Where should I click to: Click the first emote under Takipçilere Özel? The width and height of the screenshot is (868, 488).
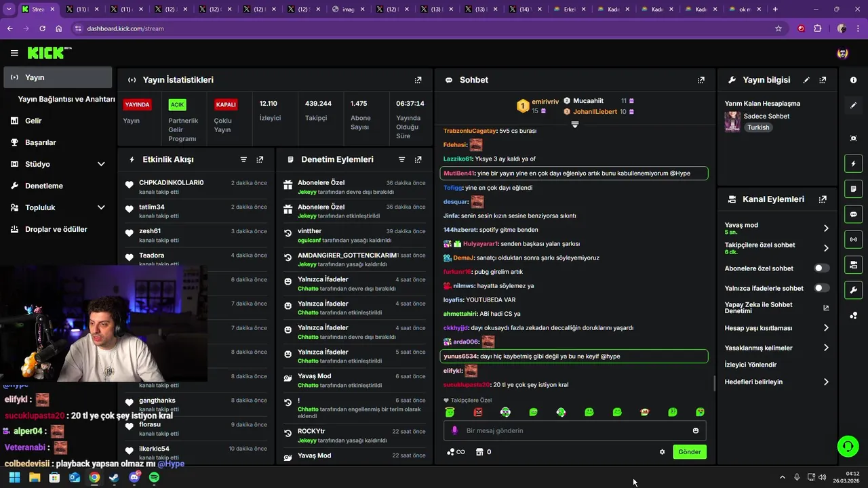tap(450, 412)
